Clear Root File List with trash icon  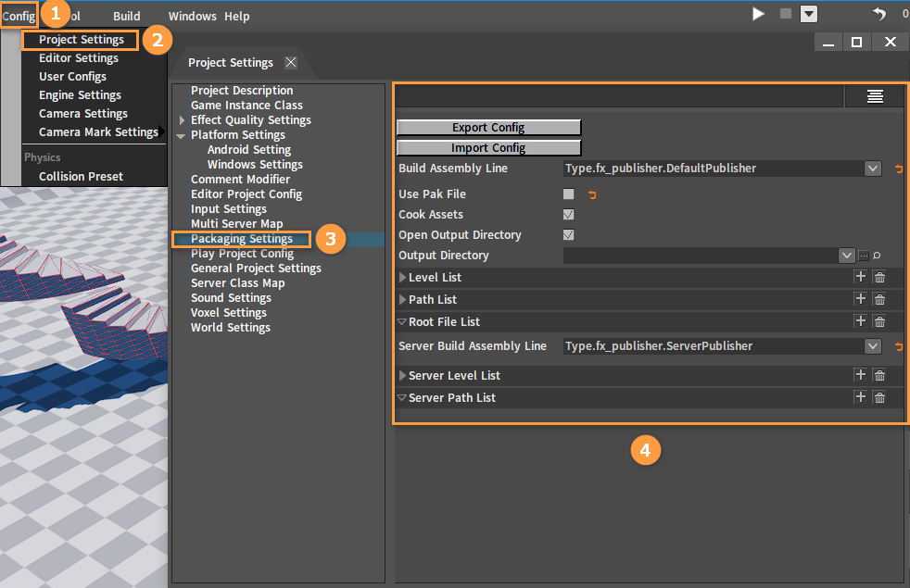(879, 321)
